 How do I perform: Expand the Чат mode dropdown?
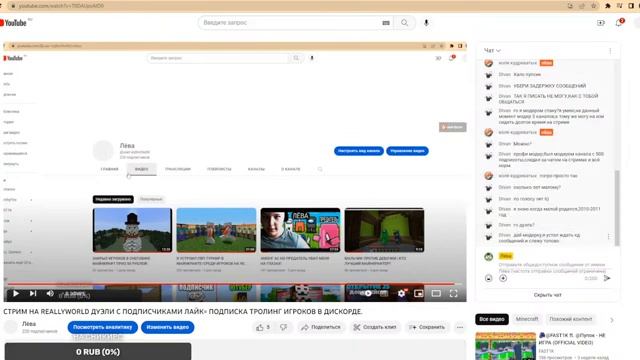(492, 50)
